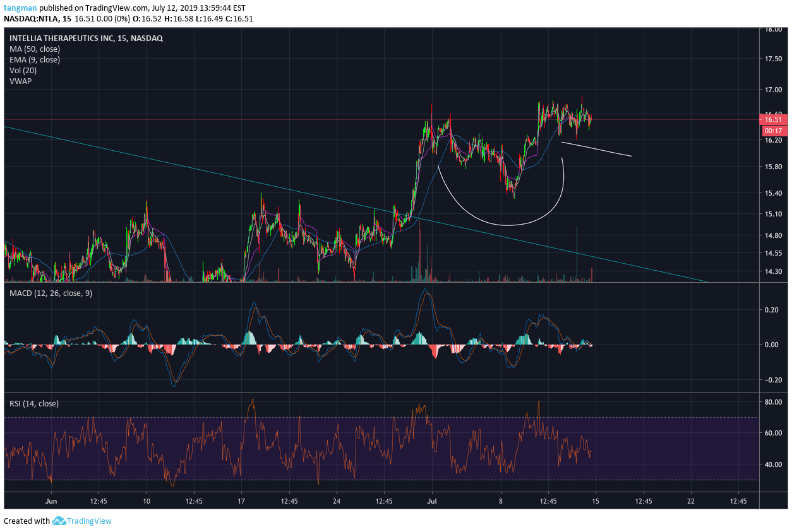Screen dimensions: 792x532
Task: Select the MACD (12, 26, close, 9) label
Action: (x=51, y=293)
